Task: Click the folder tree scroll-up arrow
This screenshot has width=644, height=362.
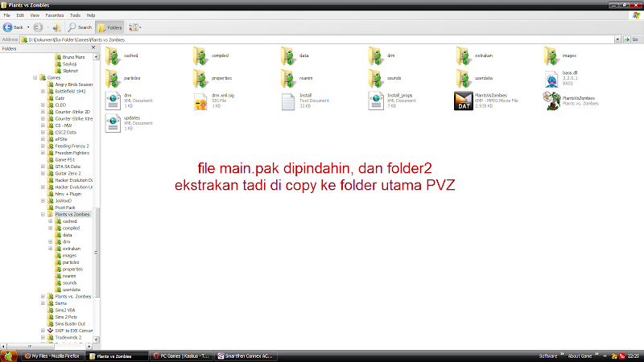Action: coord(96,56)
